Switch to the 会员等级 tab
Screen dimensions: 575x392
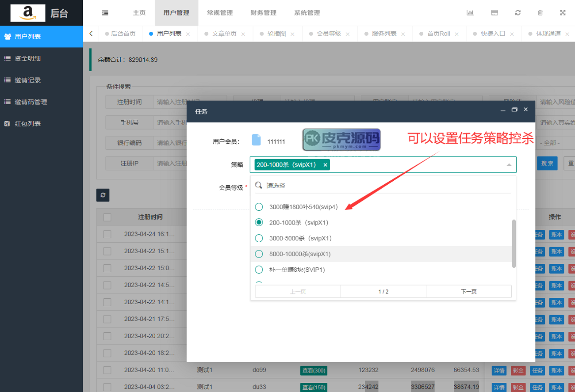pyautogui.click(x=329, y=34)
